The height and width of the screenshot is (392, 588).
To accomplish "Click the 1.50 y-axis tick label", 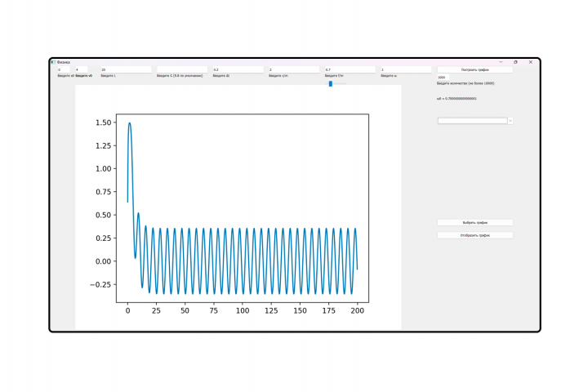I will tap(104, 122).
